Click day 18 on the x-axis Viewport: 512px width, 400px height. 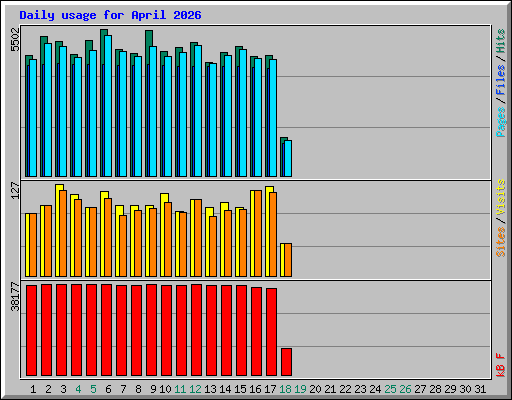click(285, 389)
